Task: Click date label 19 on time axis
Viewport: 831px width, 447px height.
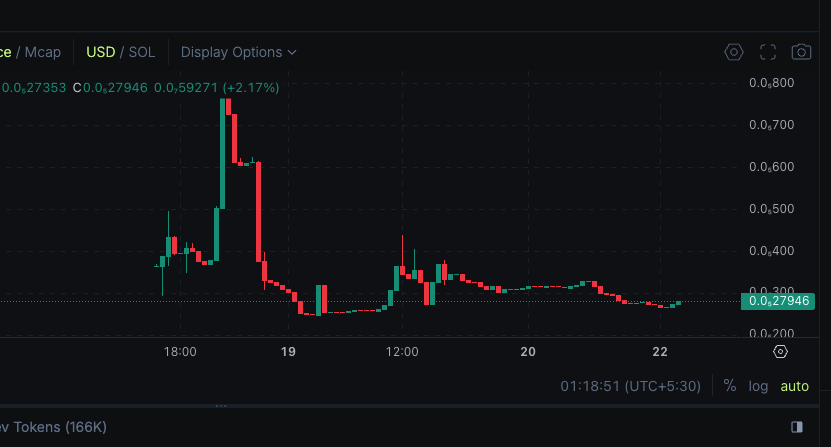Action: point(288,352)
